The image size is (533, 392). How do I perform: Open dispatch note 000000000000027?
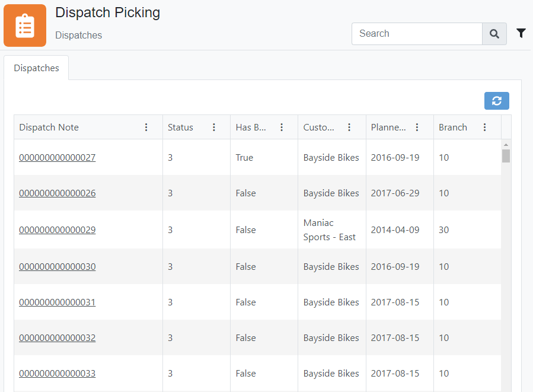coord(58,158)
